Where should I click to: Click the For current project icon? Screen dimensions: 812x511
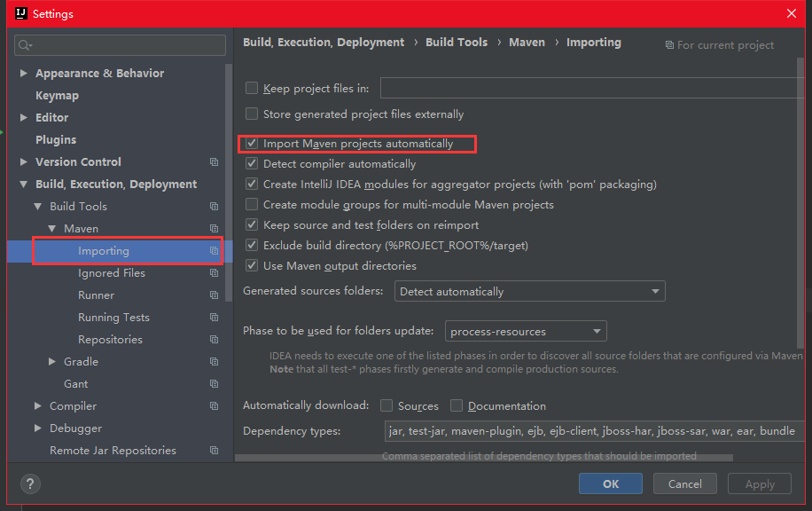coord(669,45)
